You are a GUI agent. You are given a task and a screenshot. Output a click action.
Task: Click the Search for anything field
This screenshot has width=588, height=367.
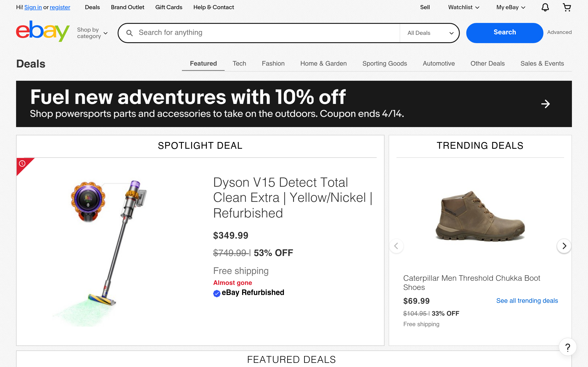click(x=267, y=33)
